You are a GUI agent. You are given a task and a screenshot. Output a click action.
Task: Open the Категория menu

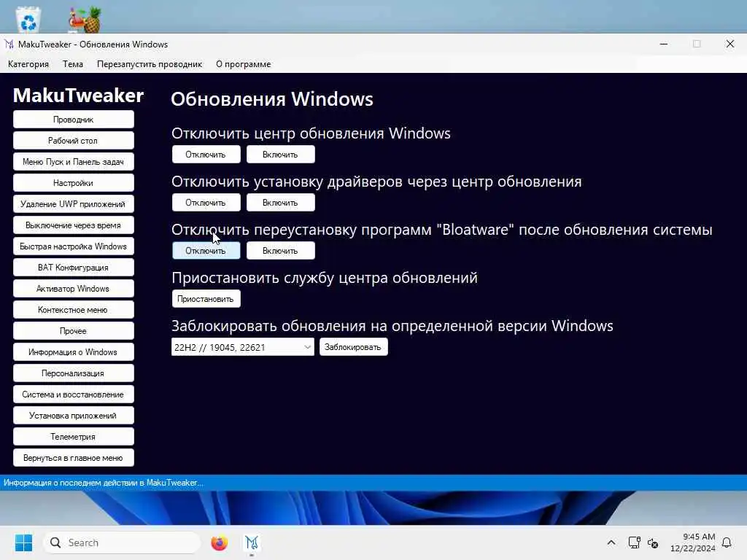point(28,64)
